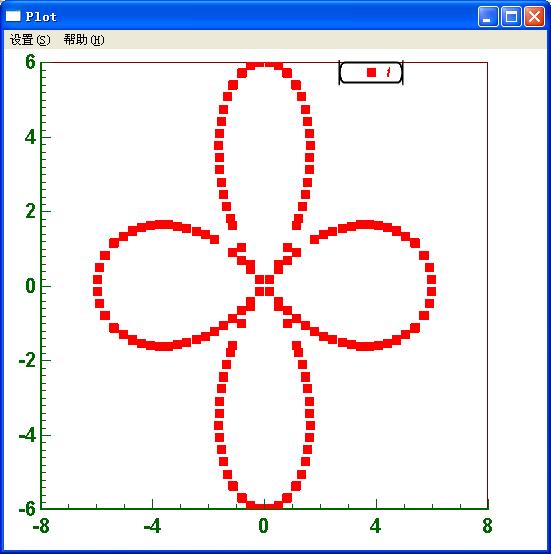Open the 设置(S) menu
The height and width of the screenshot is (554, 551).
[30, 40]
